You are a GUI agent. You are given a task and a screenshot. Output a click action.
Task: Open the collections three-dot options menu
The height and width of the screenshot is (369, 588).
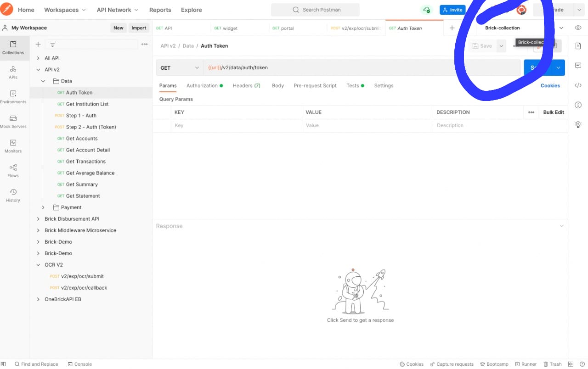click(144, 44)
